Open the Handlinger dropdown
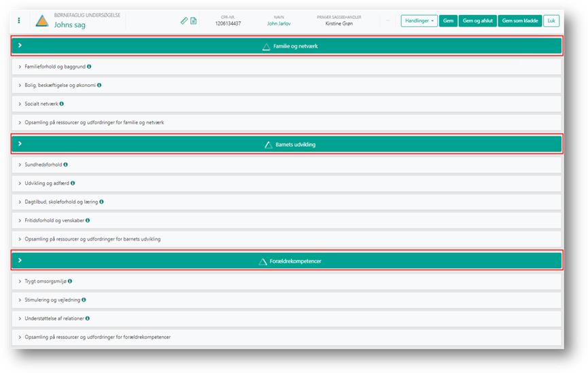588x373 pixels. click(419, 20)
